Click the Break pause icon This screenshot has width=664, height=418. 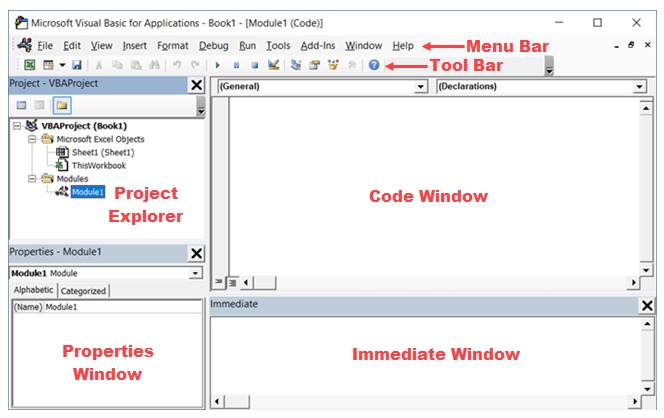click(x=236, y=65)
